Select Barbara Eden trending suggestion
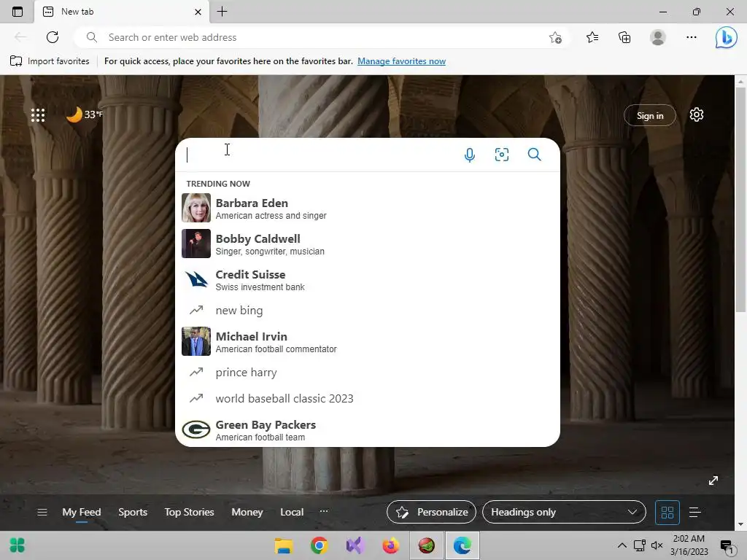 (x=368, y=208)
